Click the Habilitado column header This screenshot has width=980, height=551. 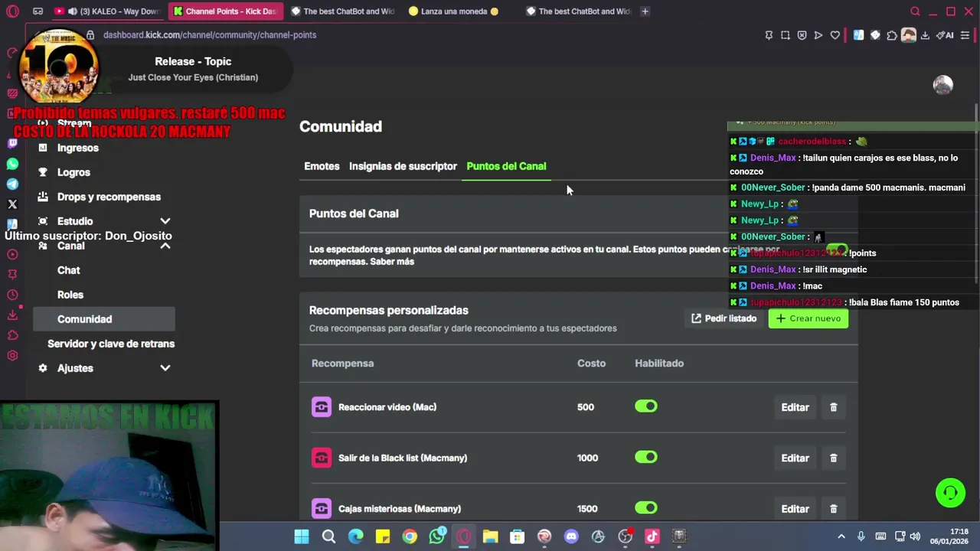[x=659, y=364]
